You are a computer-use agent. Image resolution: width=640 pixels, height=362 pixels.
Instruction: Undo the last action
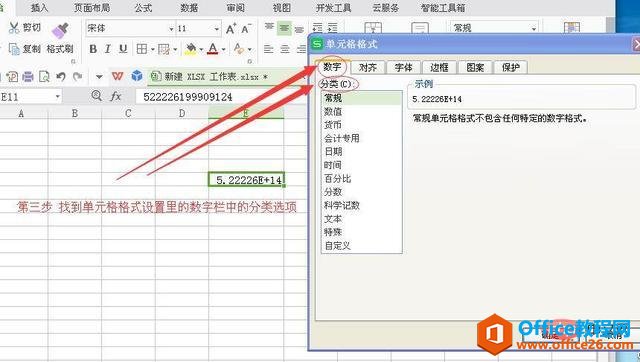(61, 76)
